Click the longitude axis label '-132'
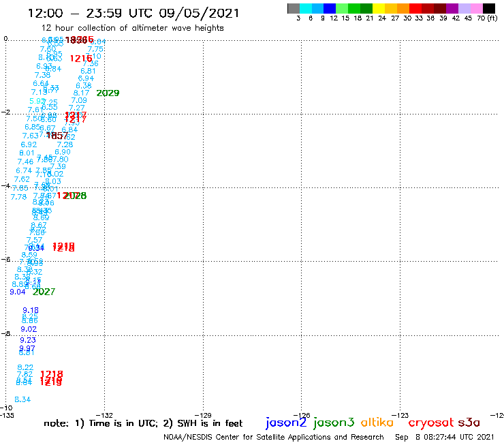The image size is (504, 443). tap(104, 415)
